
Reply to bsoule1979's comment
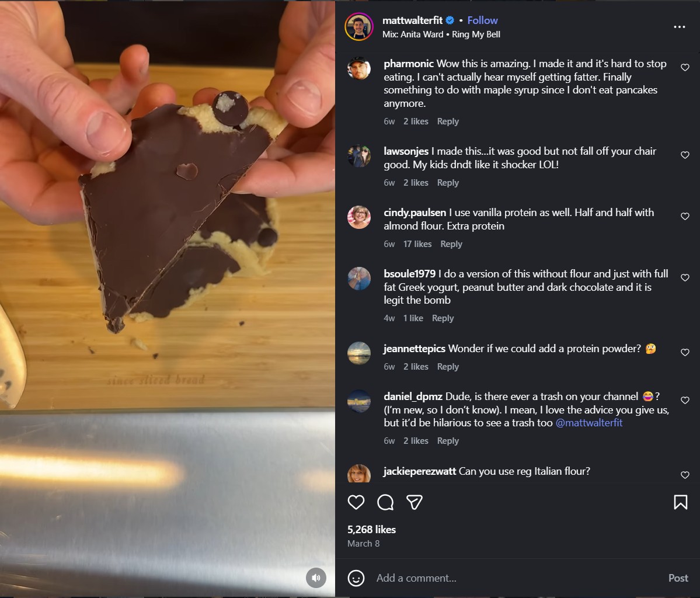pos(443,318)
